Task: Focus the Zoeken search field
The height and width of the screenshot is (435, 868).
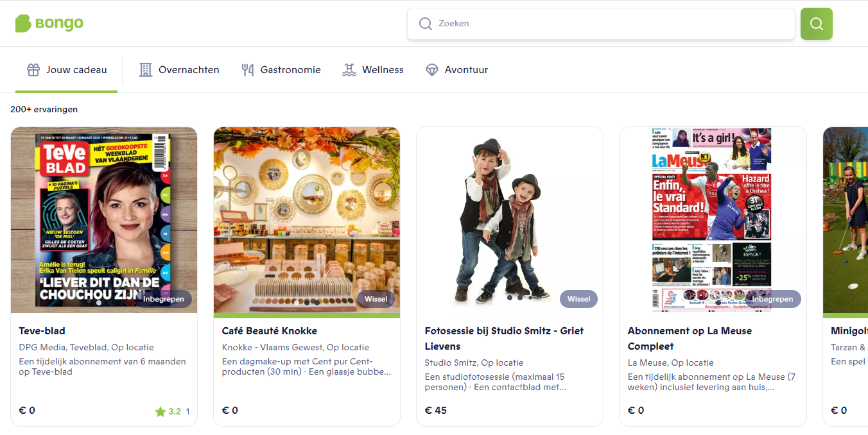Action: (x=602, y=24)
